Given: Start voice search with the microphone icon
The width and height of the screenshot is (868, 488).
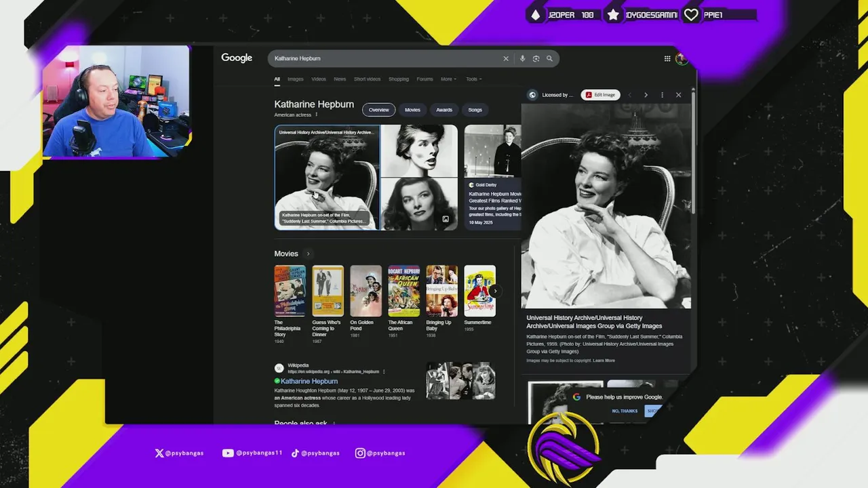Looking at the screenshot, I should coord(522,58).
